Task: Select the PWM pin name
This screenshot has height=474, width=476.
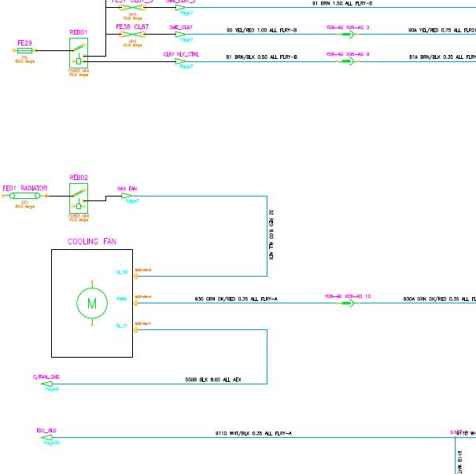Action: pos(122,299)
